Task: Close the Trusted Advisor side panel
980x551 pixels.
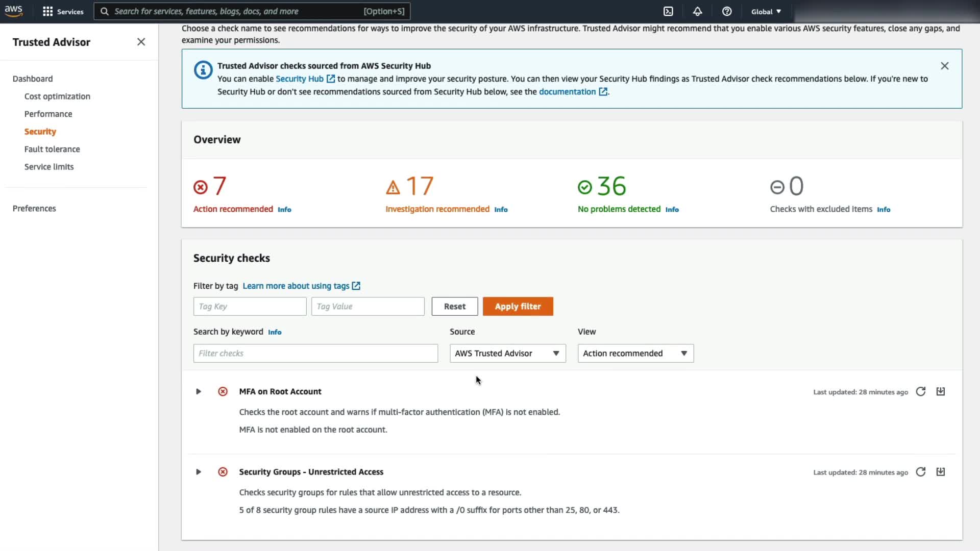Action: point(141,42)
